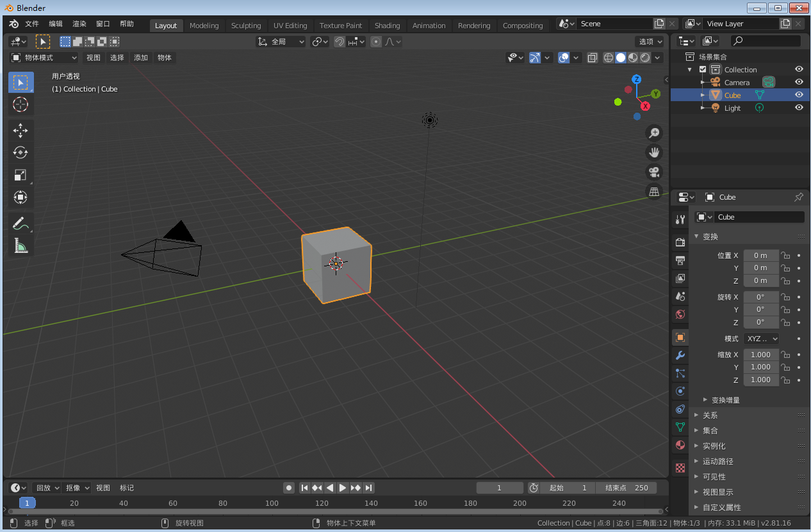
Task: Toggle auto keying record button
Action: tap(289, 488)
